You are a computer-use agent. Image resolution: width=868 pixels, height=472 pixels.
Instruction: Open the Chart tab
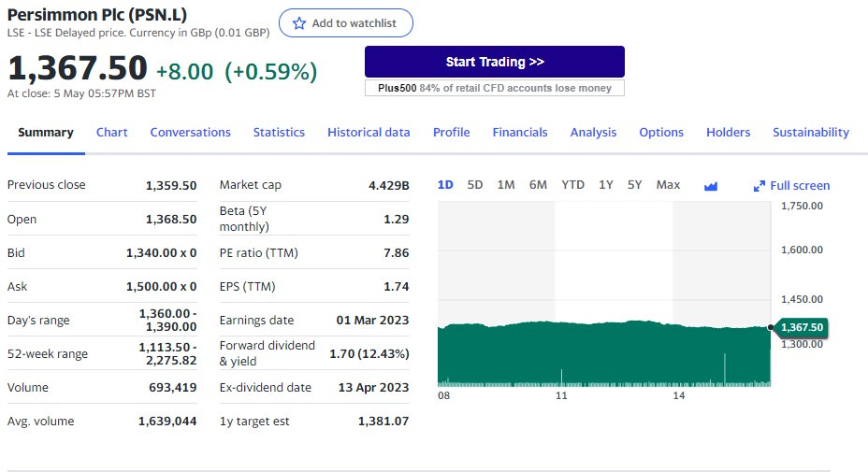[112, 132]
